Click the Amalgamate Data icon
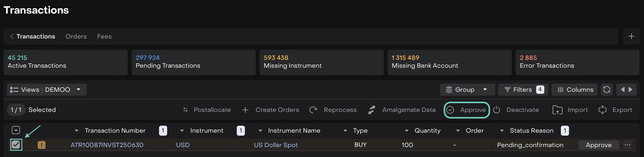Viewport: 644px width, 157px height. click(372, 110)
